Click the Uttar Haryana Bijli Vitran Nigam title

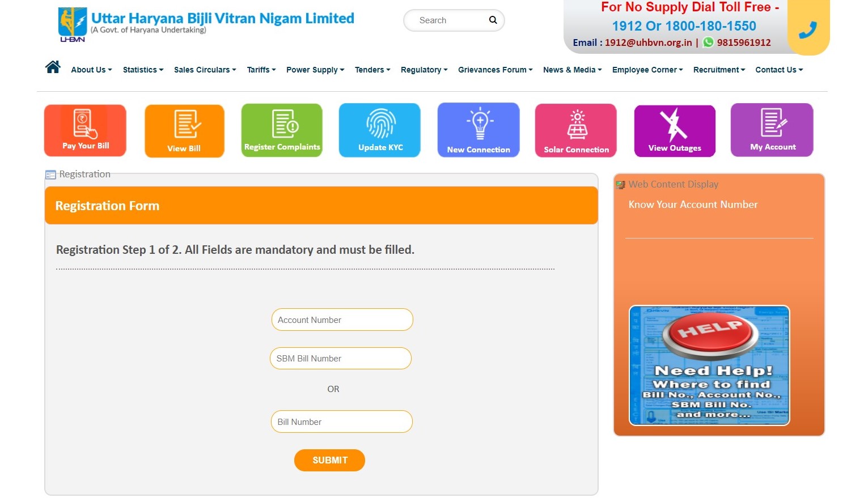[222, 18]
